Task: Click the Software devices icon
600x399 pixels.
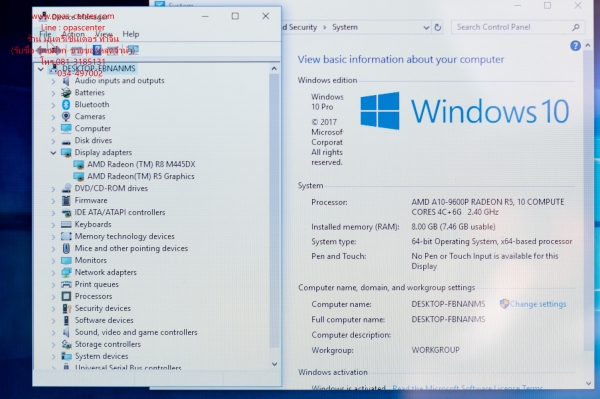Action: (x=66, y=320)
